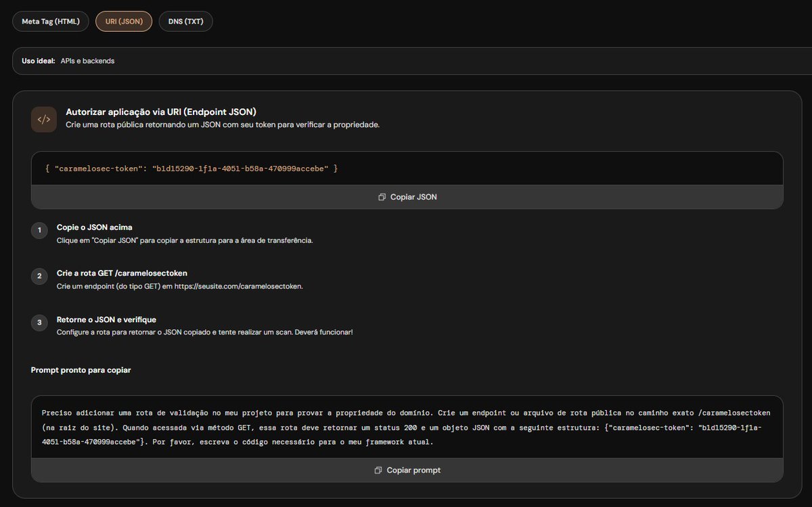
Task: Click the caramelosec-token JSON code snippet
Action: tap(191, 168)
